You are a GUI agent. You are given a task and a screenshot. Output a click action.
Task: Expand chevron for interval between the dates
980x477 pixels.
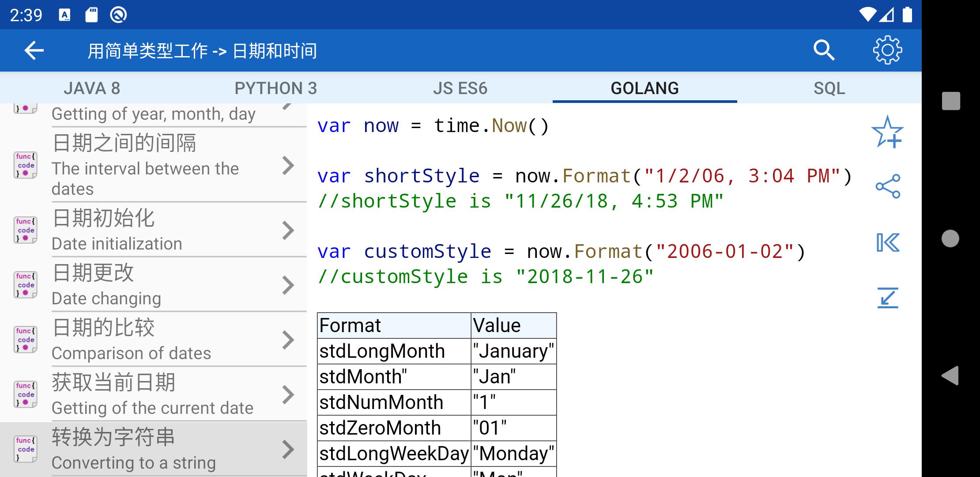(x=288, y=166)
